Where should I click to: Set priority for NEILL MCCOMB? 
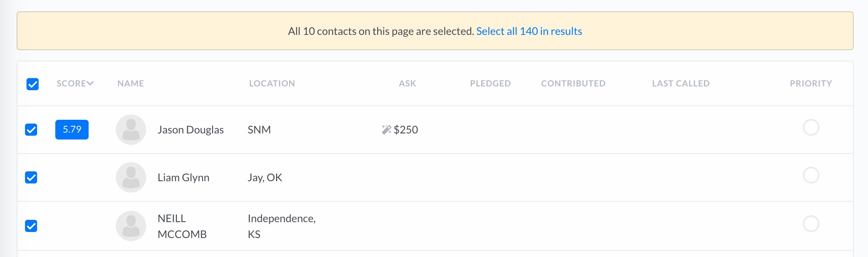coord(811,224)
